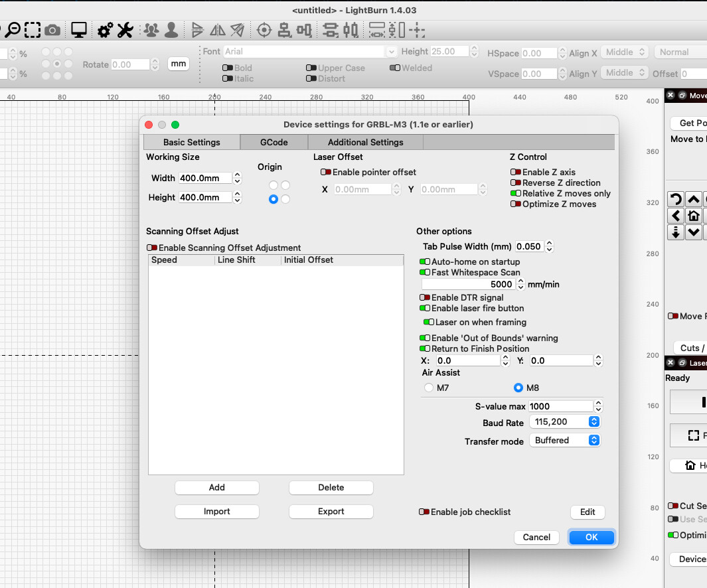The width and height of the screenshot is (707, 588).
Task: Click the Tab Pulse Width stepper
Action: [x=549, y=247]
